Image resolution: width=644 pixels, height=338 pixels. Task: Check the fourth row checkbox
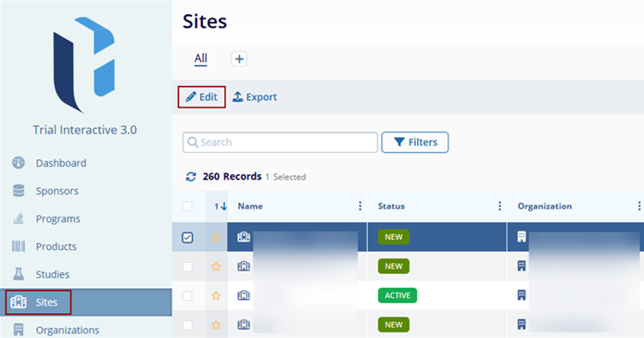pyautogui.click(x=187, y=325)
